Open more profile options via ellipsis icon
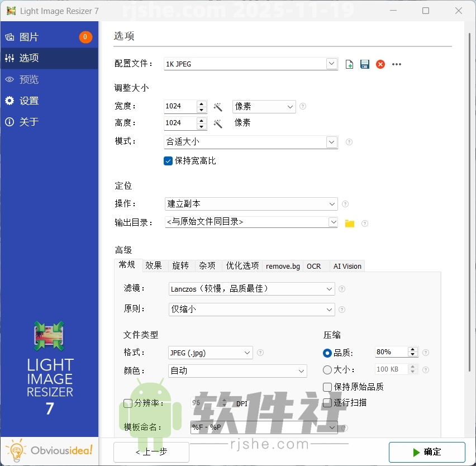This screenshot has width=476, height=466. click(397, 64)
